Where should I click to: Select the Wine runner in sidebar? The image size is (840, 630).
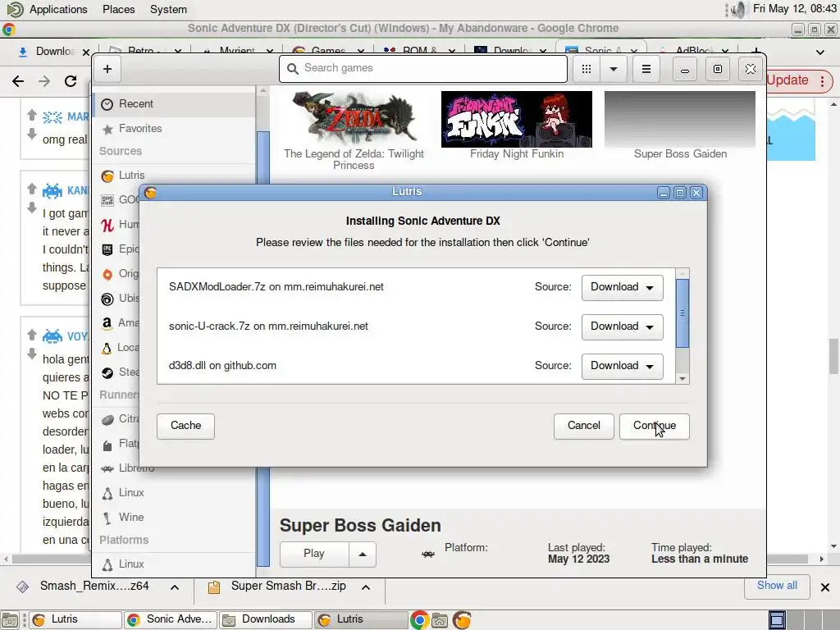point(174,518)
